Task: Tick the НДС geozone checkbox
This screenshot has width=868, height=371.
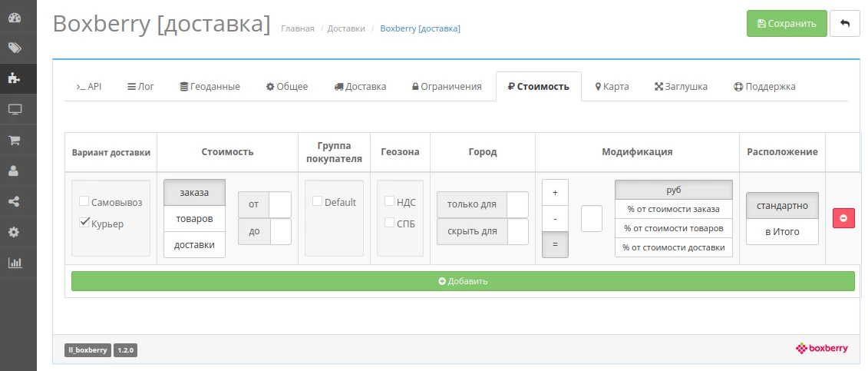Action: coord(389,201)
